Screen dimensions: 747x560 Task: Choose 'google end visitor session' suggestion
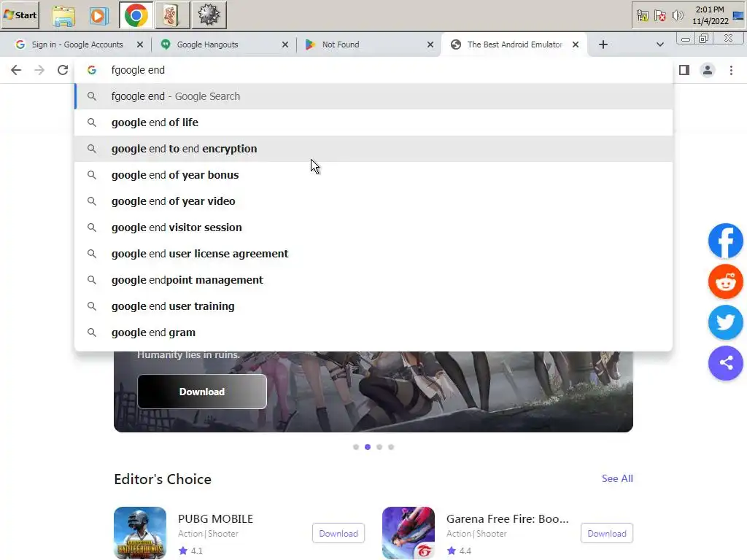click(373, 227)
